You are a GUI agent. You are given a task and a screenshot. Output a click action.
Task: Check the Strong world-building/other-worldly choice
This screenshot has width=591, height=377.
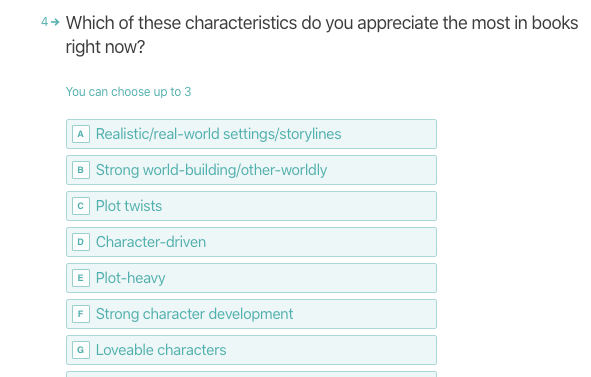(x=251, y=170)
